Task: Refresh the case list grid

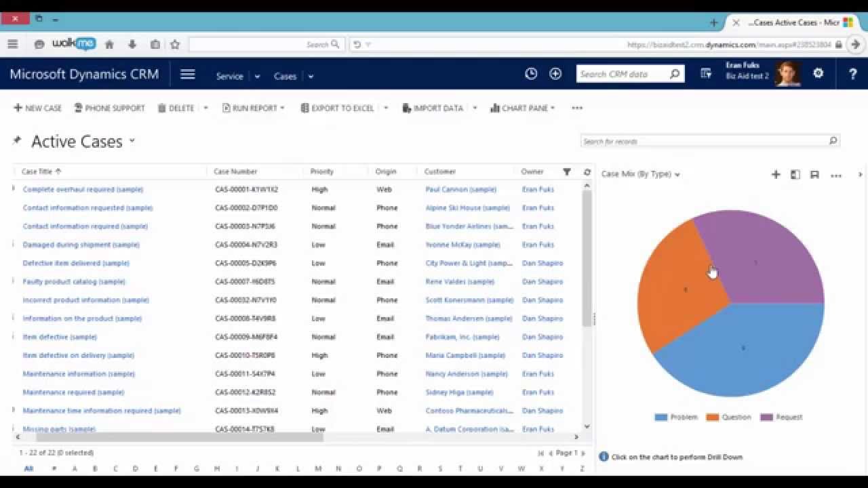Action: click(587, 172)
